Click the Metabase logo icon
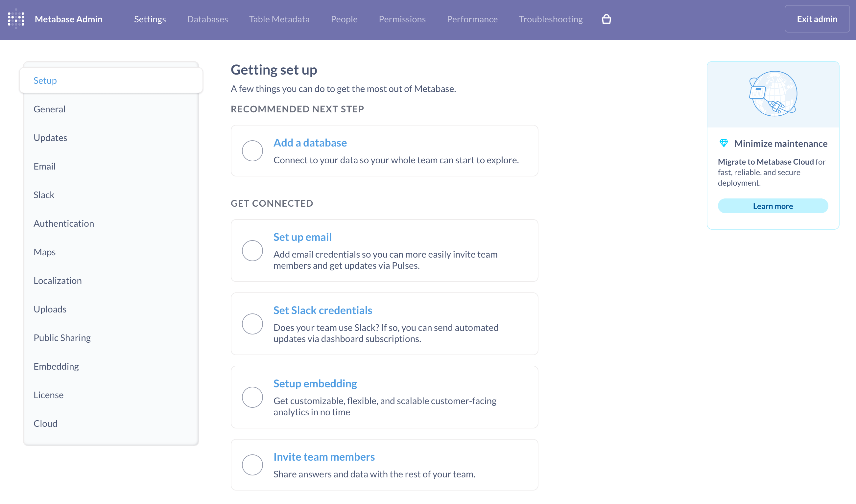856x504 pixels. (x=16, y=19)
